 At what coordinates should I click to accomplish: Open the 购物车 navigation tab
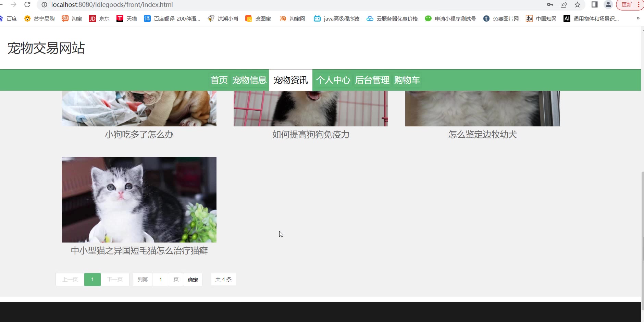(x=407, y=80)
